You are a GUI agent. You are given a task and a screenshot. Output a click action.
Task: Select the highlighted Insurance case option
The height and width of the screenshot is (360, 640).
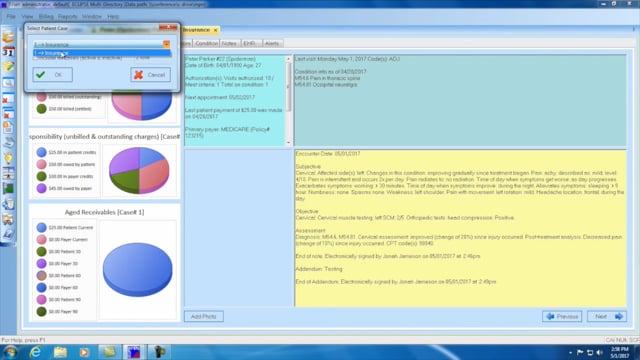[102, 53]
